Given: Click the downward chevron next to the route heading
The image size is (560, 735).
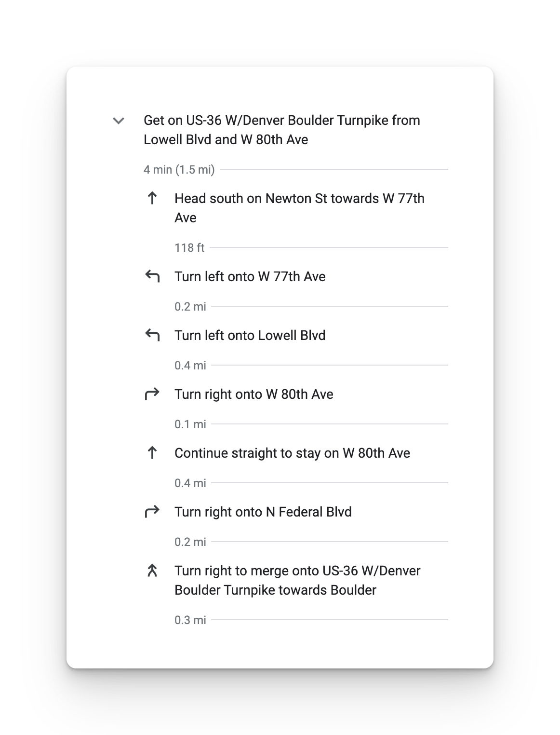Looking at the screenshot, I should click(x=118, y=121).
